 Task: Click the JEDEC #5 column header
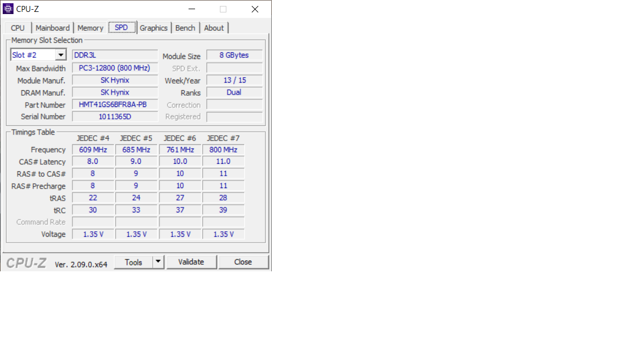click(136, 138)
